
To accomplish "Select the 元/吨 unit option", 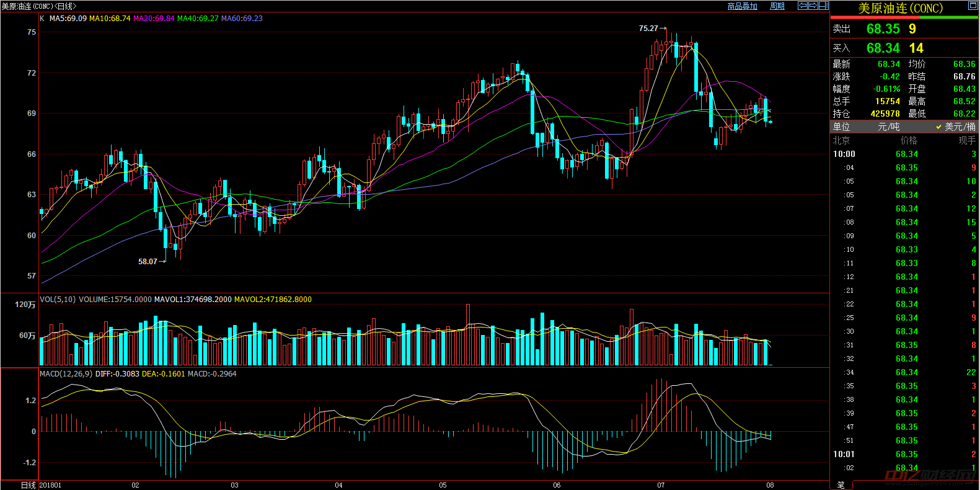I will point(889,127).
